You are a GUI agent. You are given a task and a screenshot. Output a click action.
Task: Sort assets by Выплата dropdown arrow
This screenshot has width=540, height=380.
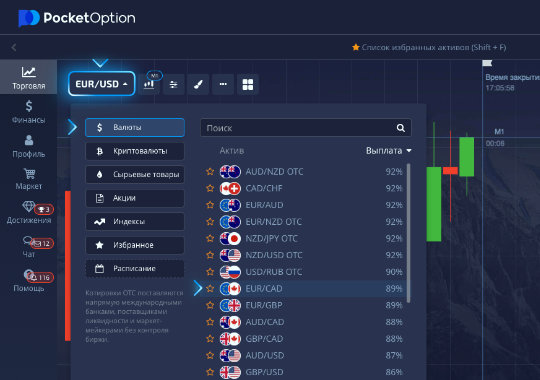click(x=409, y=151)
